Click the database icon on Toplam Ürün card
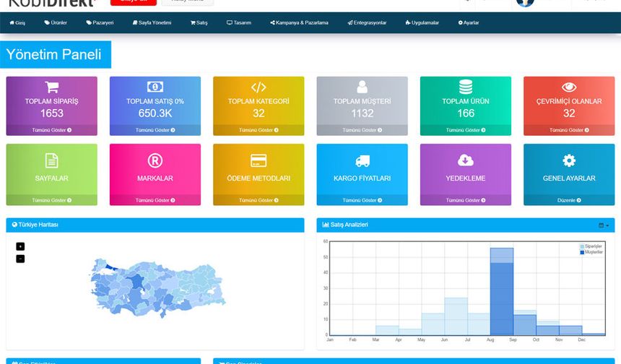Screen dimensions: 621x364 click(x=466, y=87)
